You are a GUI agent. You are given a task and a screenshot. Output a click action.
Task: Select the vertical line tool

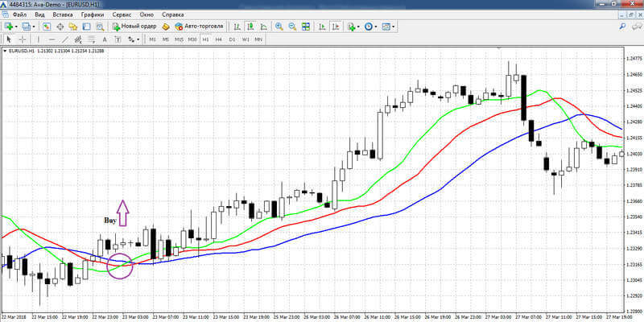(x=38, y=39)
